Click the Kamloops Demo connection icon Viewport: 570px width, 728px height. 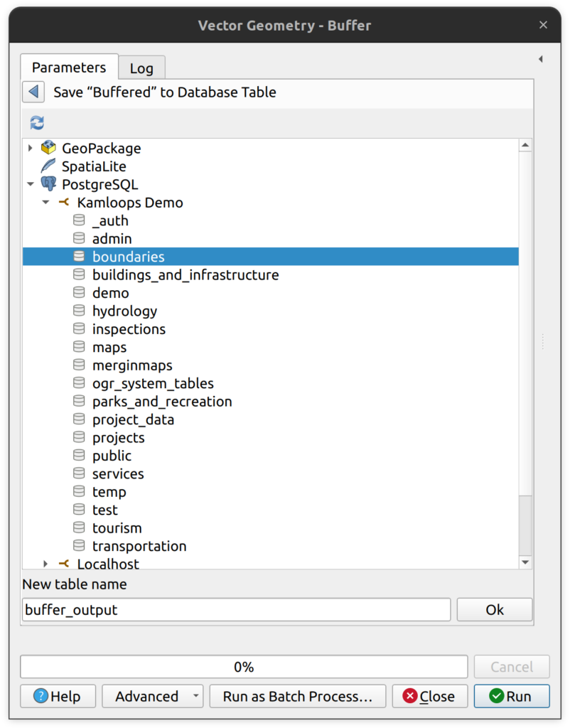pyautogui.click(x=64, y=203)
